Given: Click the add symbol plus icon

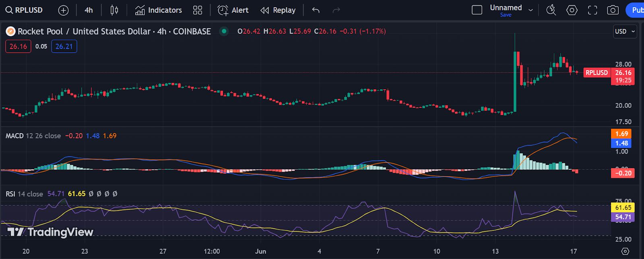Looking at the screenshot, I should click(63, 10).
